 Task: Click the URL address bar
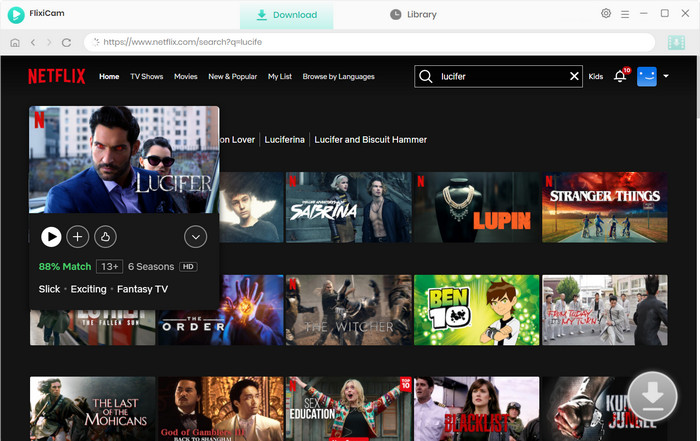point(369,42)
